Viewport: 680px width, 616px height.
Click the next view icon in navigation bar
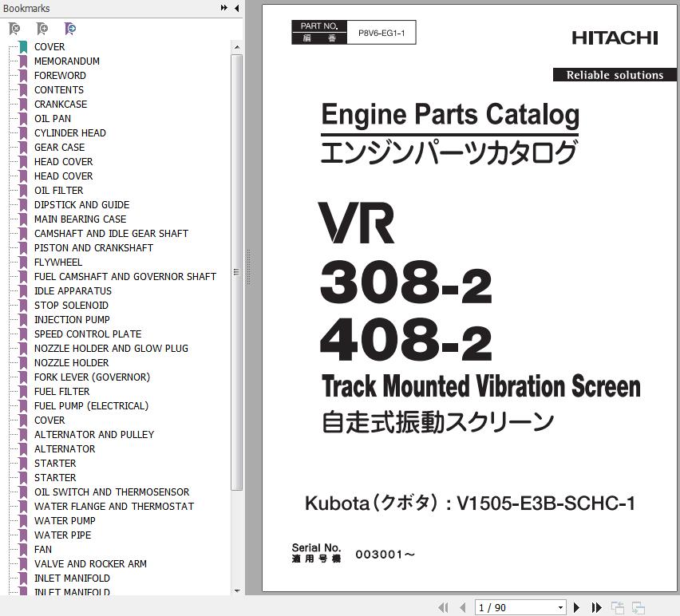[x=638, y=607]
